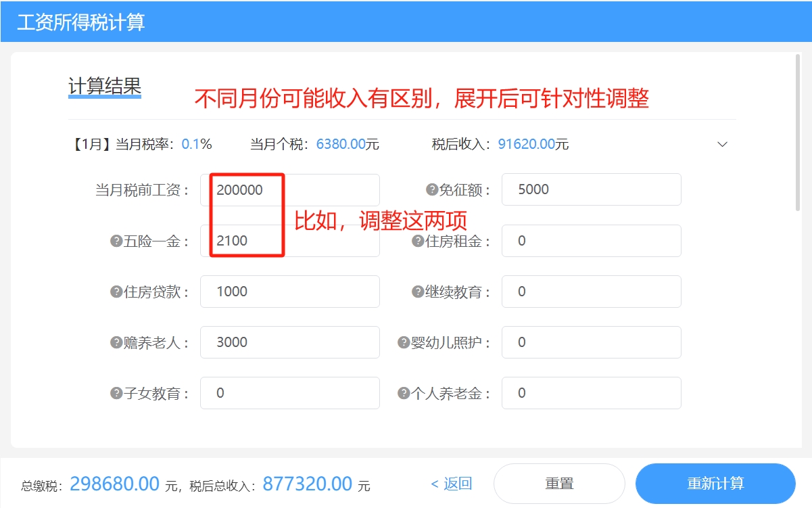Click the 继续教育 input field
This screenshot has width=812, height=508.
coord(592,292)
